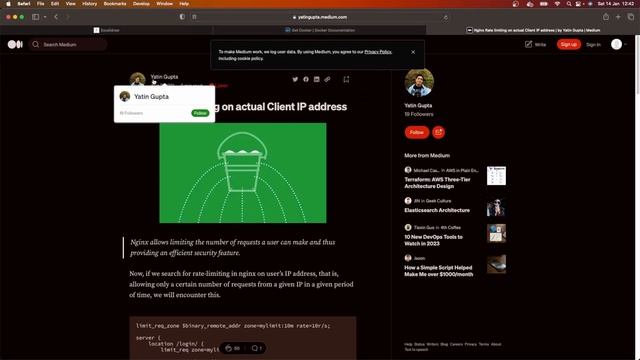The width and height of the screenshot is (640, 360).
Task: Open new tab with plus icon
Action: (x=618, y=17)
